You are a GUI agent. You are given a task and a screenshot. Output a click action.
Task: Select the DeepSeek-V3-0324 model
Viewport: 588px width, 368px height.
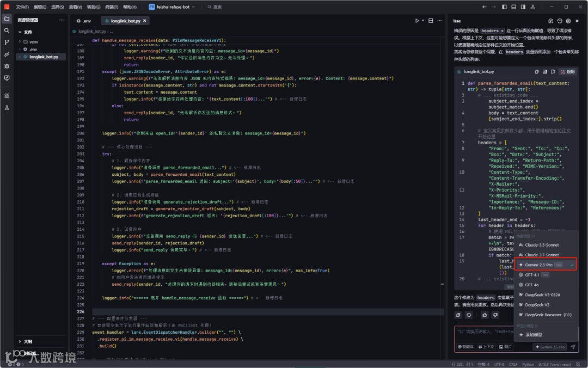(x=545, y=295)
